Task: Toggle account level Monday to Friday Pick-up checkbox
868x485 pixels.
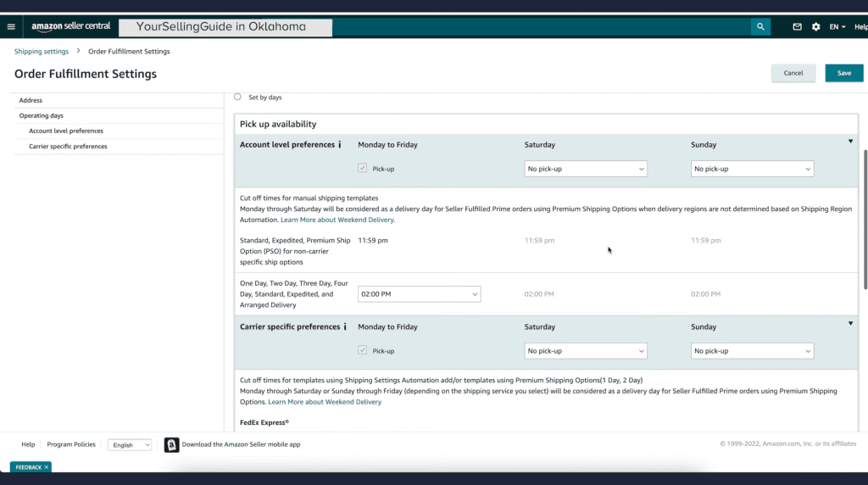Action: pyautogui.click(x=363, y=169)
